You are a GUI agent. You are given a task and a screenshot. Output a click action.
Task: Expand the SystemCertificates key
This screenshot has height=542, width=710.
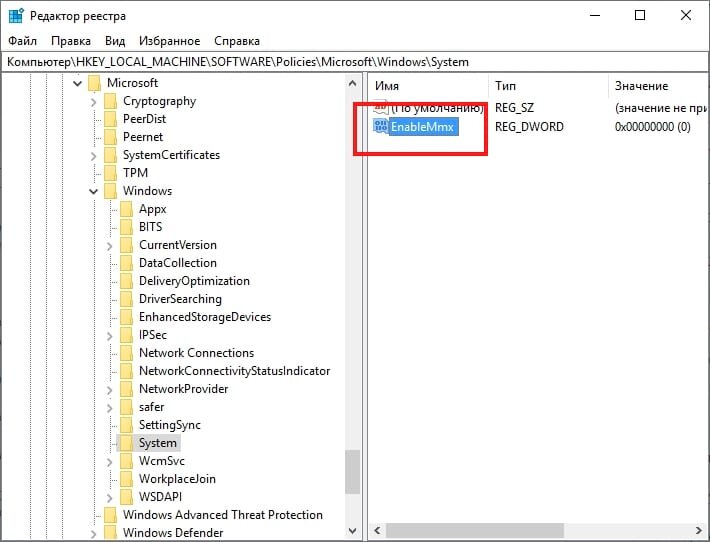click(93, 156)
